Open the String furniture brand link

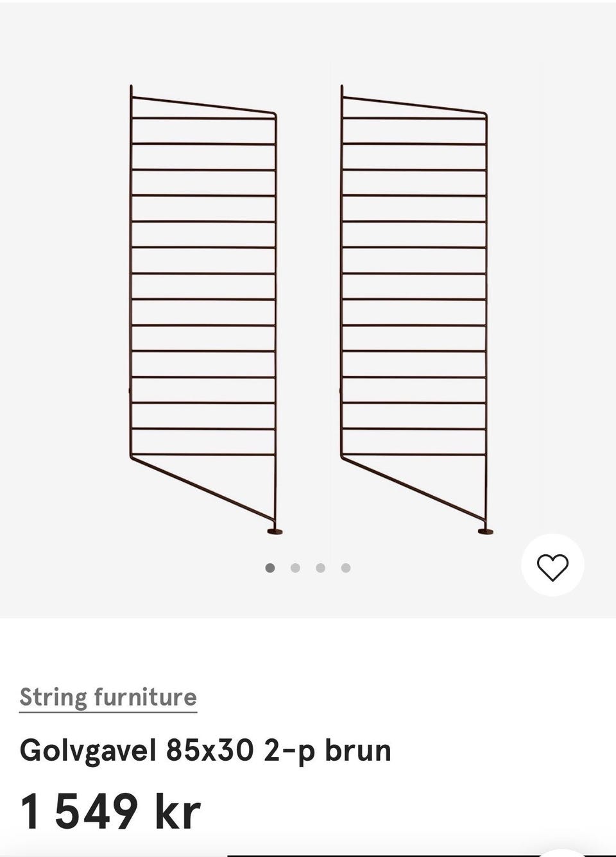[108, 697]
